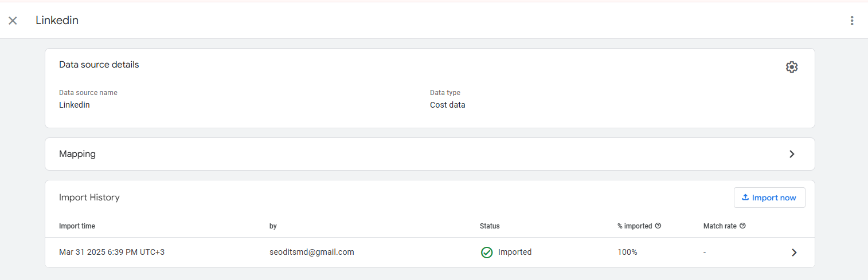Show help for Match rate column
Image resolution: width=868 pixels, height=280 pixels.
pyautogui.click(x=743, y=226)
